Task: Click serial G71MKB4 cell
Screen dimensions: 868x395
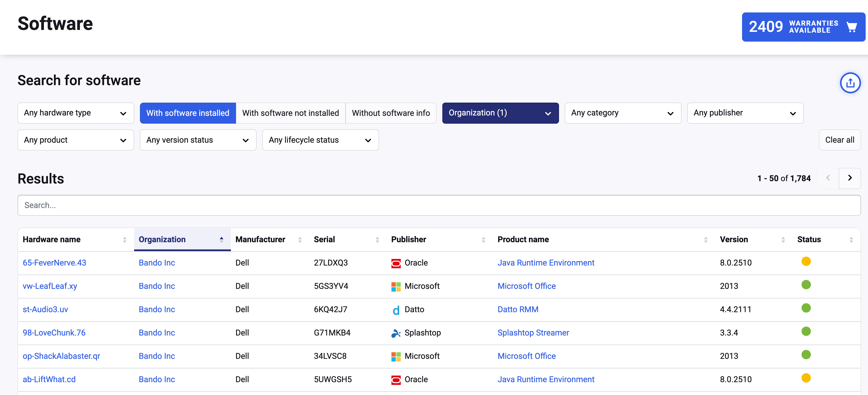Action: pyautogui.click(x=332, y=333)
